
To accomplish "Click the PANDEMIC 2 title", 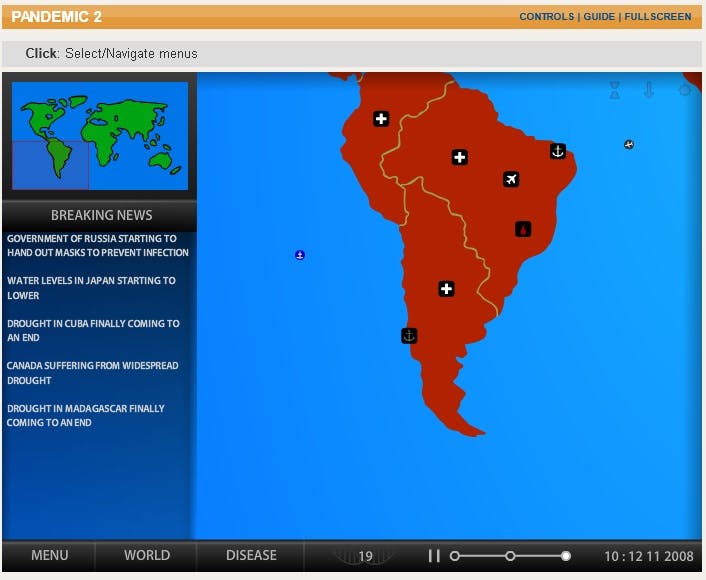I will click(56, 17).
